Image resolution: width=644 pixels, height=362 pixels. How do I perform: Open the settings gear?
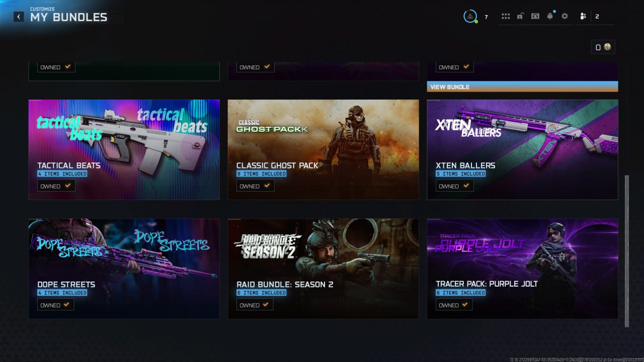pos(565,16)
